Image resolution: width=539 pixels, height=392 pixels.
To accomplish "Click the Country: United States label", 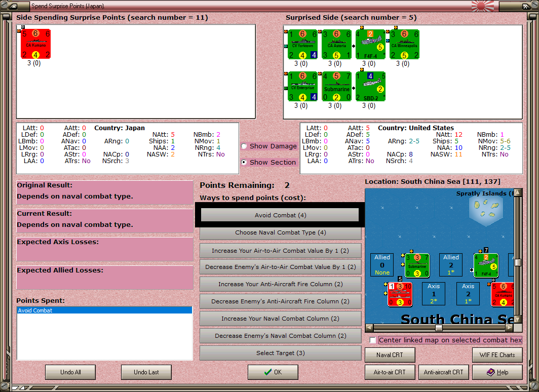I will click(416, 128).
